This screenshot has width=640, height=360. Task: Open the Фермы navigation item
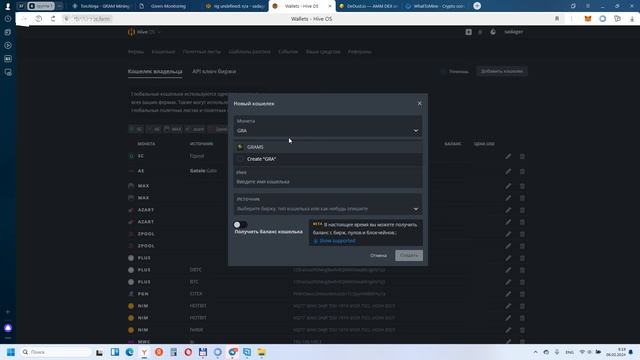point(136,52)
